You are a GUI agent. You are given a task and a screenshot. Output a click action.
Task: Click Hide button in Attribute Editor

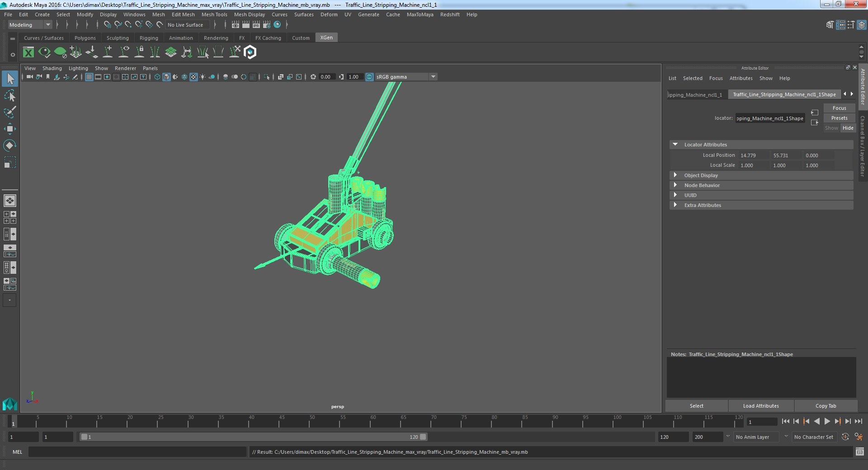[x=848, y=128]
